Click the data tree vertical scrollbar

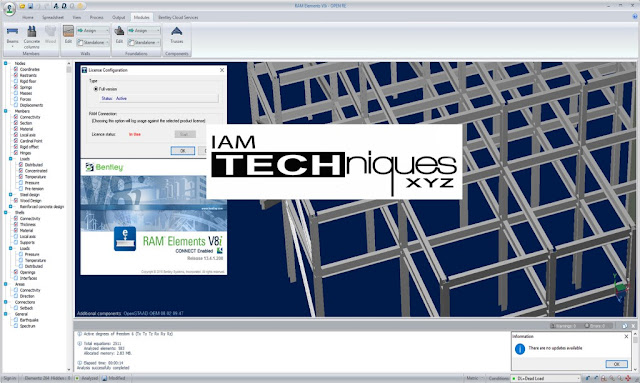coord(69,216)
